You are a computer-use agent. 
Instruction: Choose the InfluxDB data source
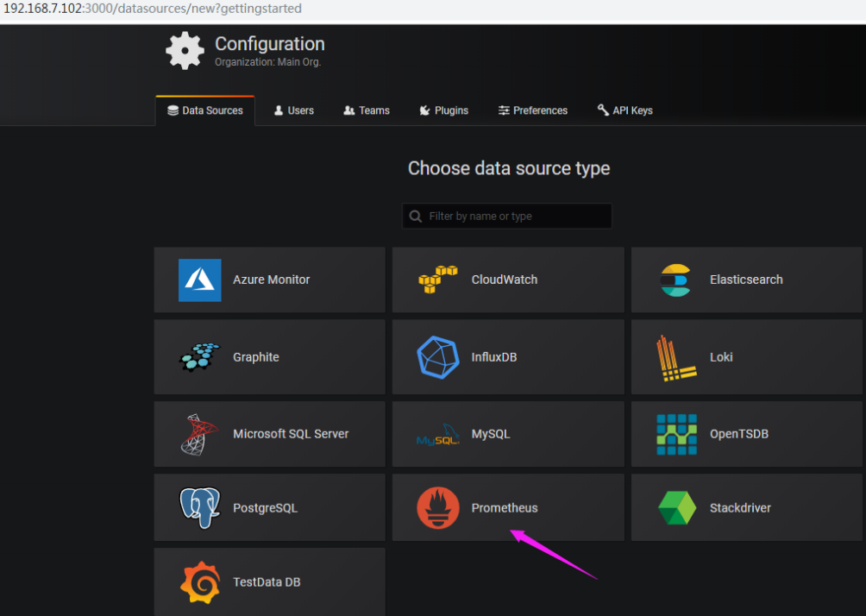click(508, 357)
